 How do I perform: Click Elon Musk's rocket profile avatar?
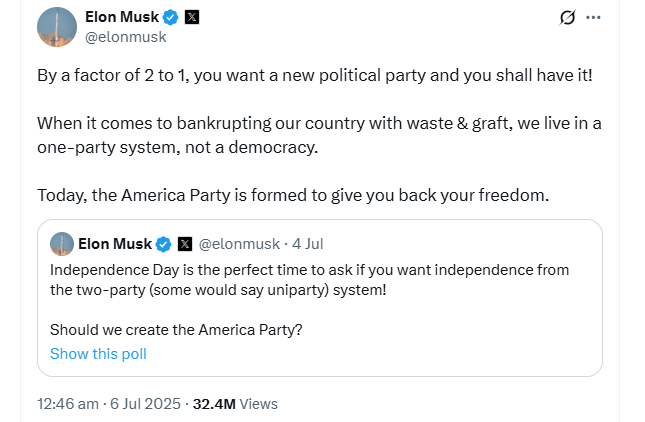click(57, 27)
